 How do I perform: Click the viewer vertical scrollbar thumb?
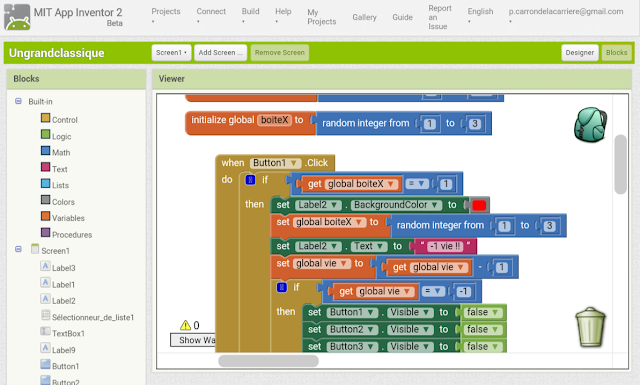point(621,164)
